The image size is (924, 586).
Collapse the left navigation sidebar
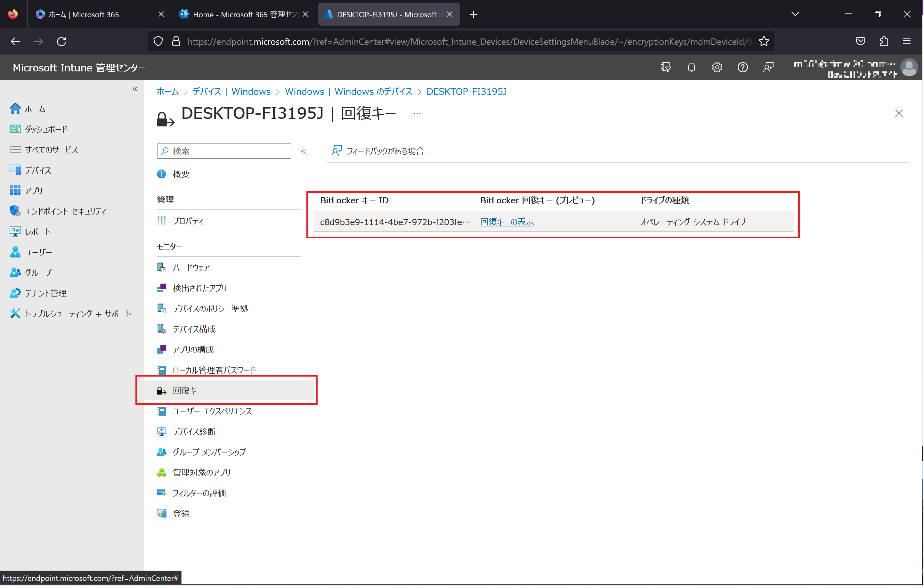(135, 89)
